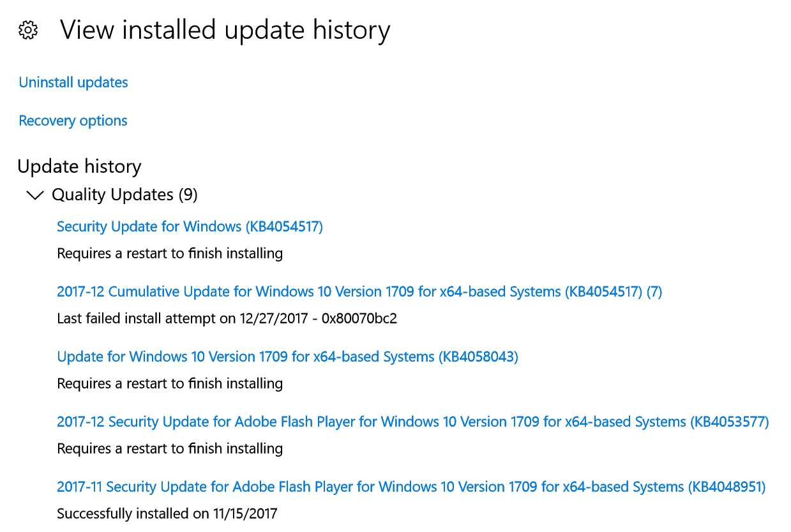Click the (9) count beside Quality Updates
The width and height of the screenshot is (791, 532).
click(x=188, y=195)
